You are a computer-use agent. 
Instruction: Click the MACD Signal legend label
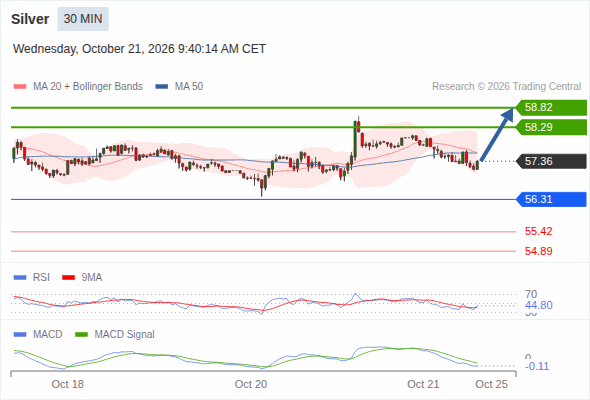(x=125, y=335)
